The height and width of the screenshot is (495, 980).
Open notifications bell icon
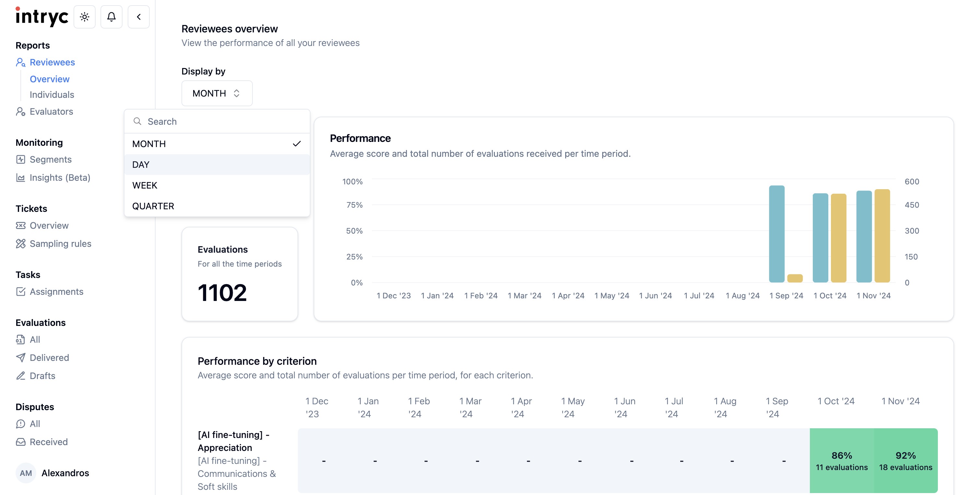(111, 17)
